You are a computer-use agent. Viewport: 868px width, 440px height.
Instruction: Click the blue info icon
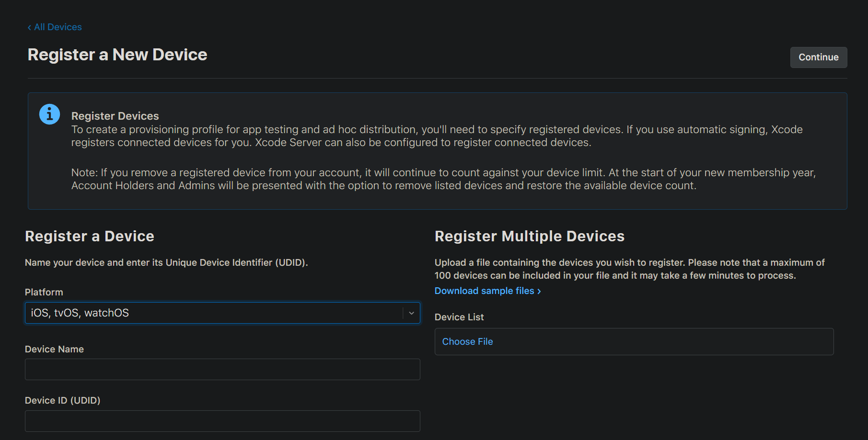49,114
